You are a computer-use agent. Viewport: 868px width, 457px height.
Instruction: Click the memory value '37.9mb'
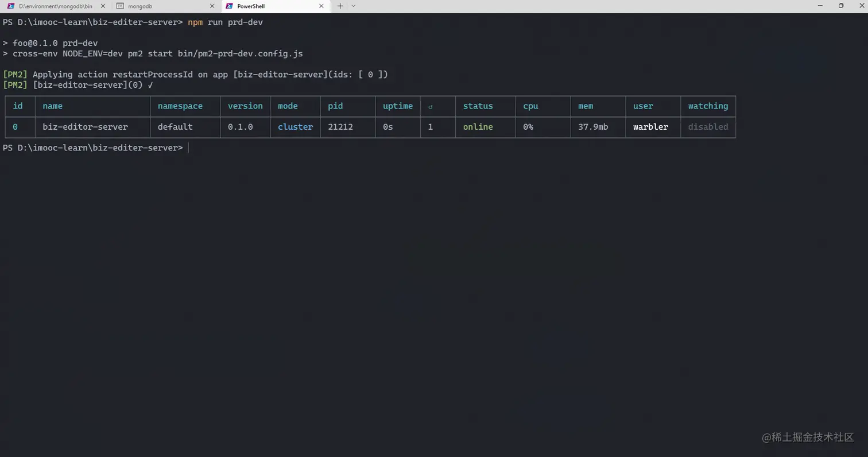click(593, 127)
